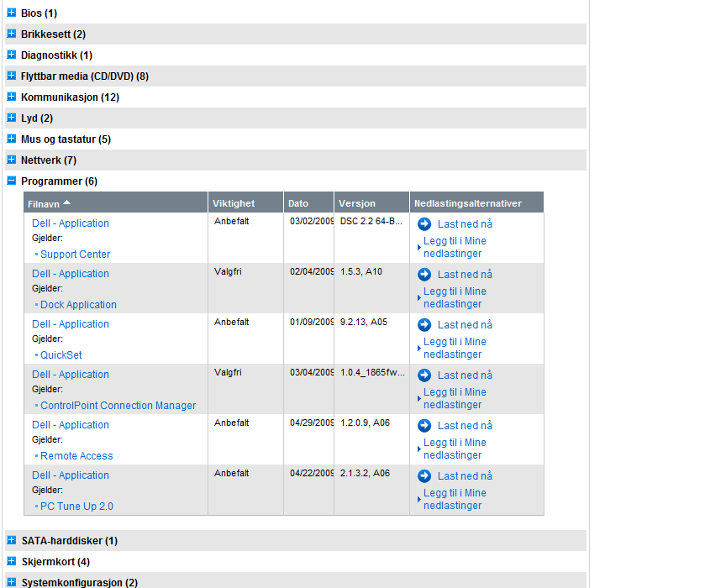
Task: Expand the Systemkonfigurasjon (2) section
Action: coord(12,582)
